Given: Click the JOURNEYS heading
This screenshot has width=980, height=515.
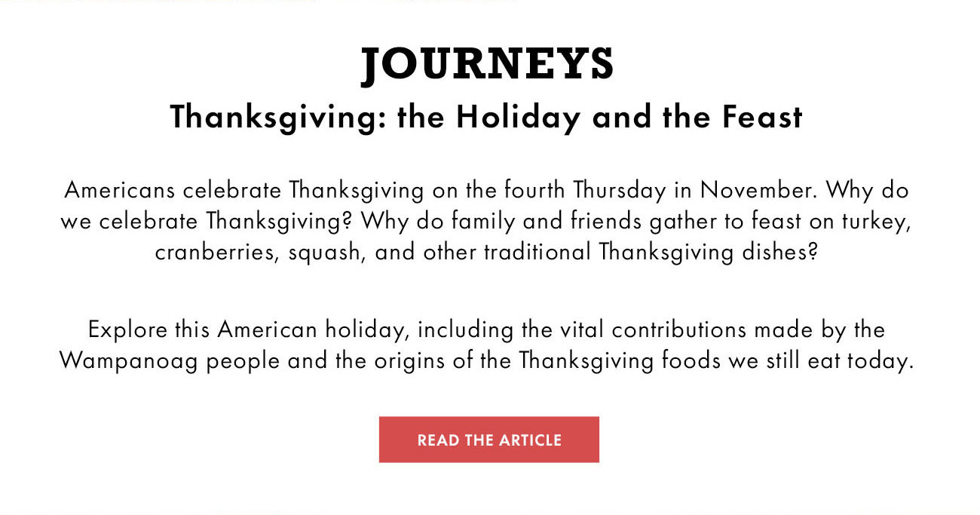Looking at the screenshot, I should [488, 64].
